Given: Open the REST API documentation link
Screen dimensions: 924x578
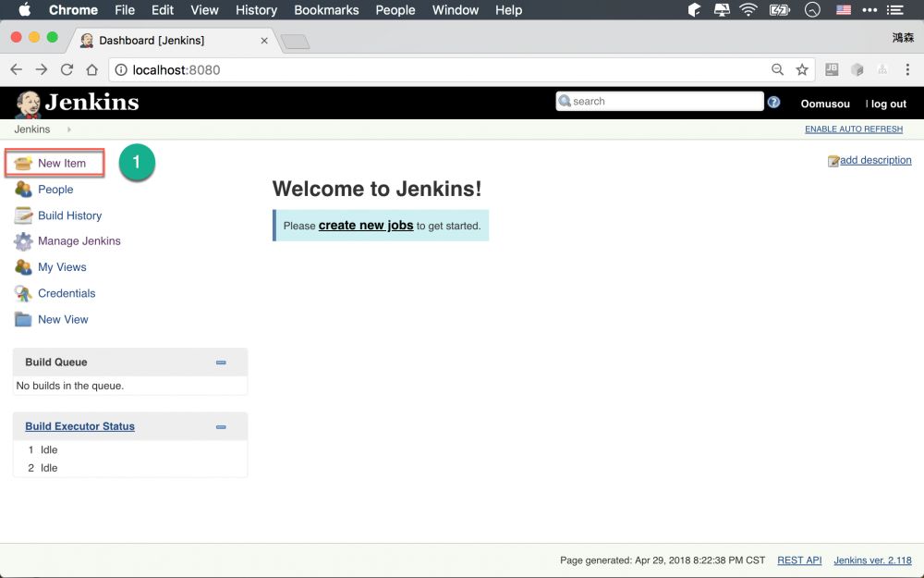Looking at the screenshot, I should coord(798,560).
